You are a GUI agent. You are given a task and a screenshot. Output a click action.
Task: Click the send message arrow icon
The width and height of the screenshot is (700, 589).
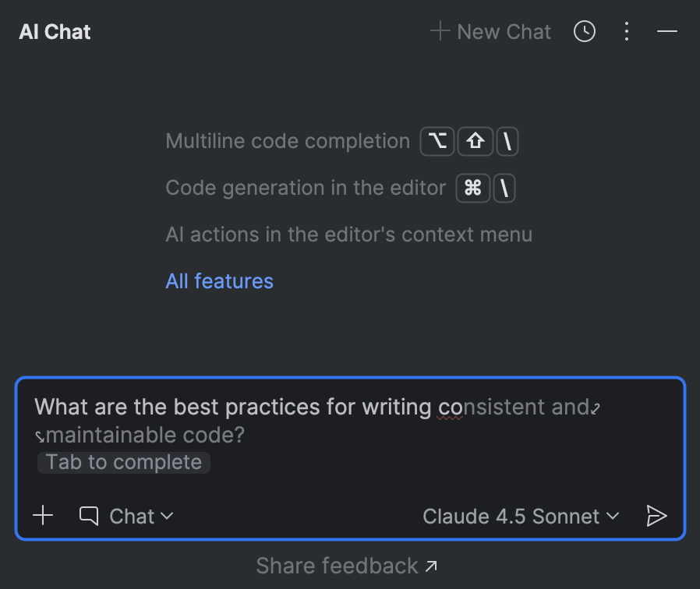[656, 516]
